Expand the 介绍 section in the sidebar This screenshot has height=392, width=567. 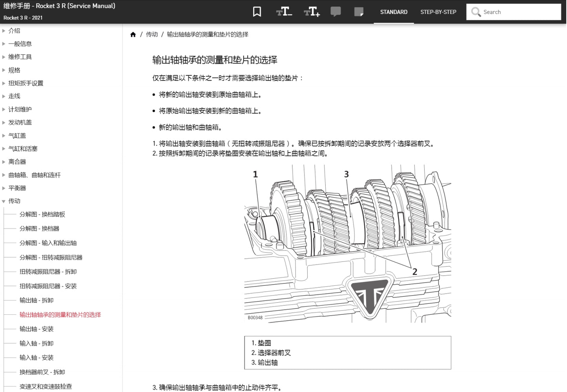tap(14, 31)
